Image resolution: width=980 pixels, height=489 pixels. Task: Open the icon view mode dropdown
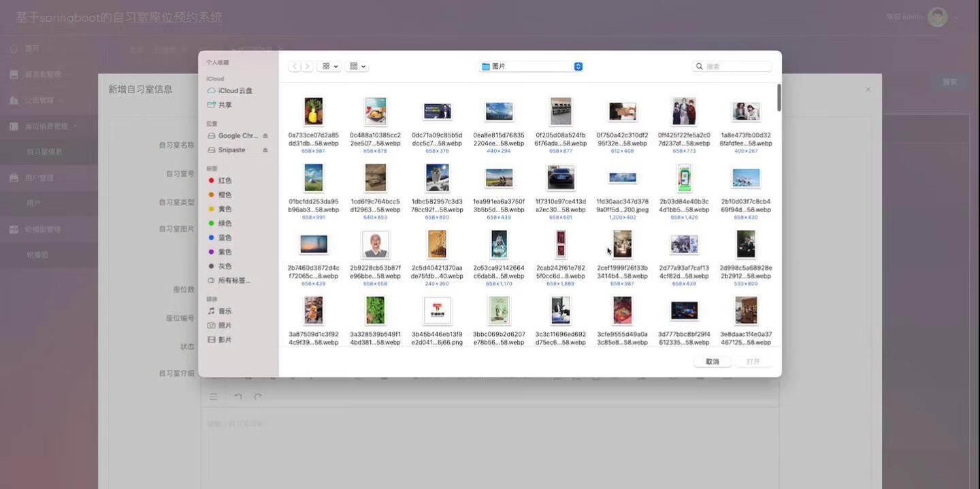[329, 67]
